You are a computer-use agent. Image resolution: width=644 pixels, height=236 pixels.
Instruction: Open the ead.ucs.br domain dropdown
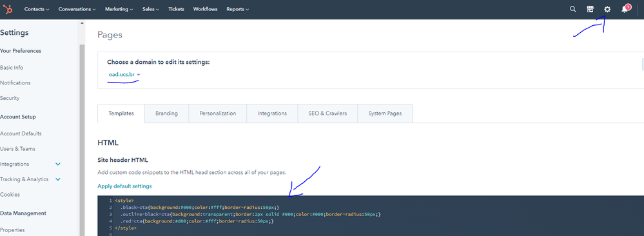(124, 74)
